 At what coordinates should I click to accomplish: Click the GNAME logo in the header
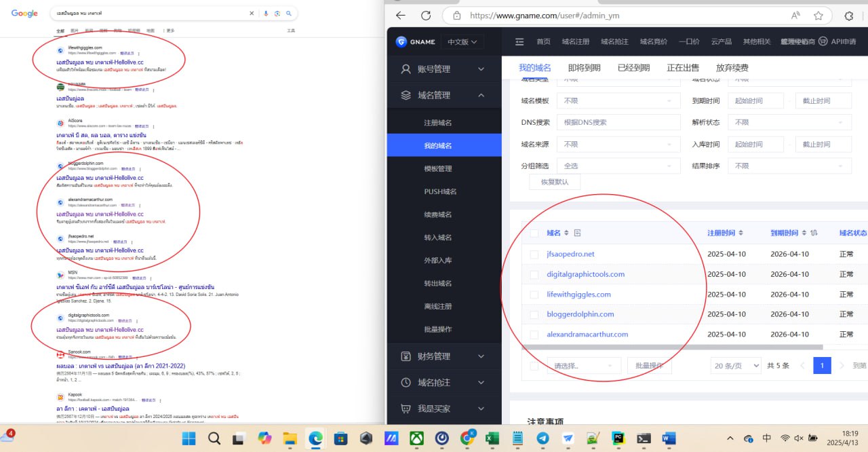414,41
